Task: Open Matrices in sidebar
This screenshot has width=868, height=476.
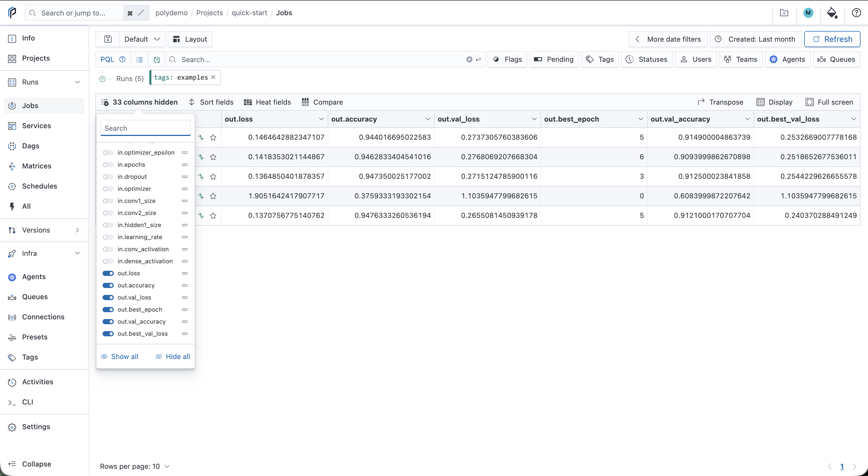Action: (x=45, y=166)
